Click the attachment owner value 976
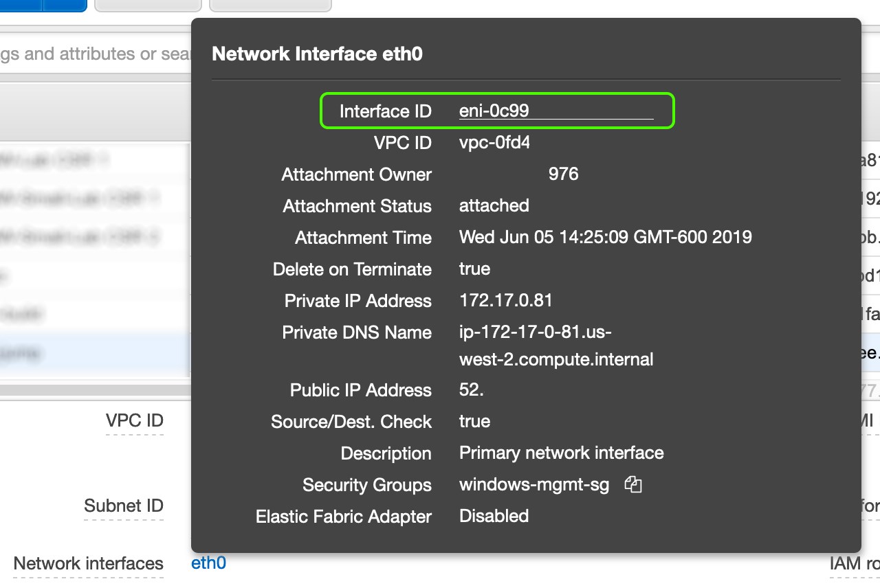Image resolution: width=880 pixels, height=588 pixels. pyautogui.click(x=564, y=174)
